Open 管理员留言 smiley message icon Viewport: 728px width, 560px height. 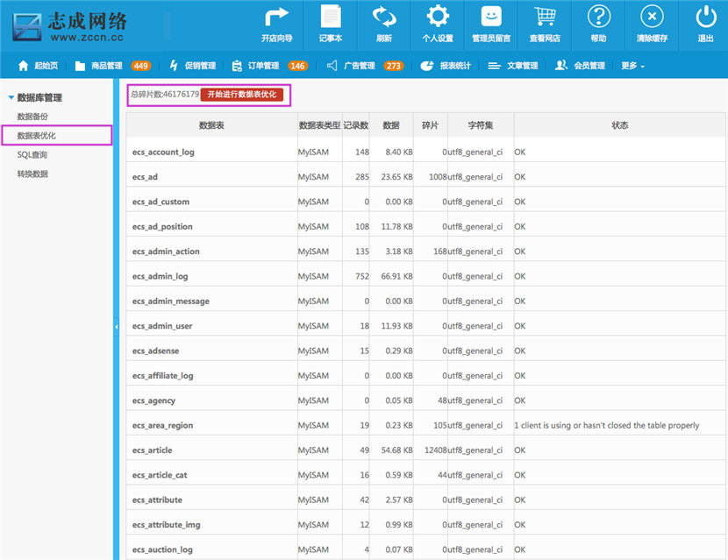pos(491,17)
